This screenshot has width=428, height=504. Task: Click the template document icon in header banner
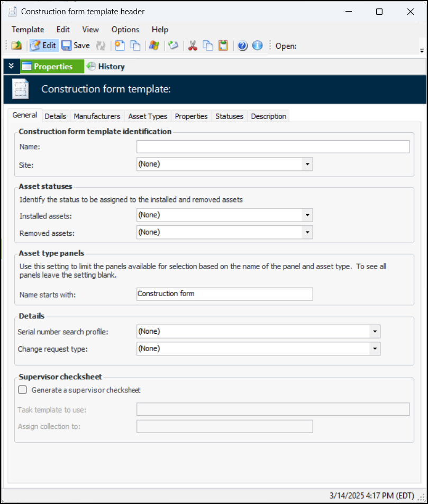tap(20, 89)
